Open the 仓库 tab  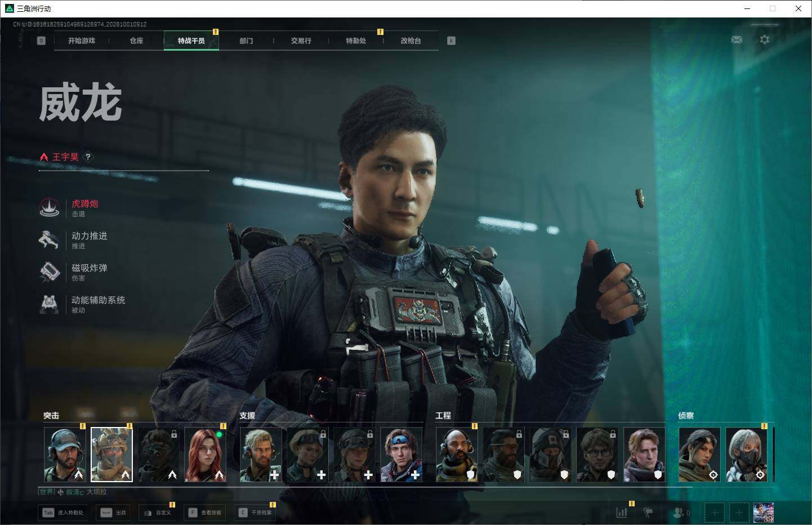(x=136, y=41)
